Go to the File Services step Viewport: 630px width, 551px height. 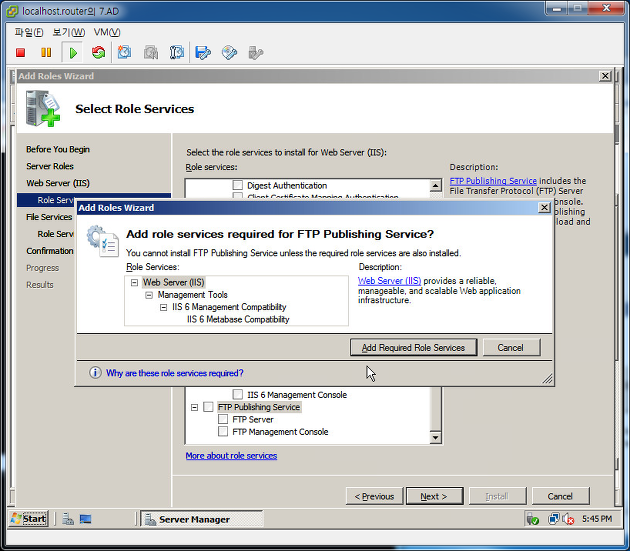click(49, 217)
